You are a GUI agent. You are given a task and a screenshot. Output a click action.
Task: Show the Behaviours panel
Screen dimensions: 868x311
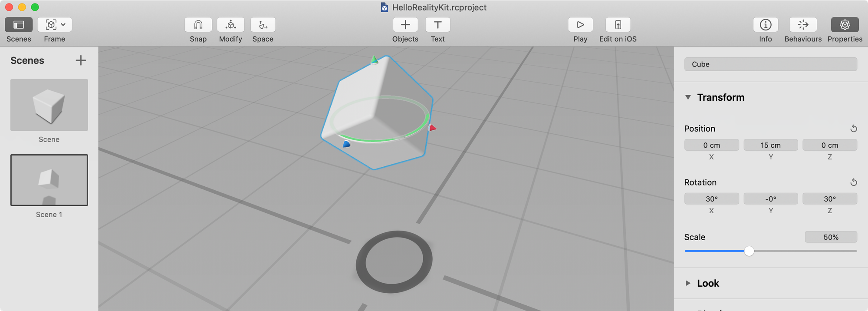click(x=803, y=25)
